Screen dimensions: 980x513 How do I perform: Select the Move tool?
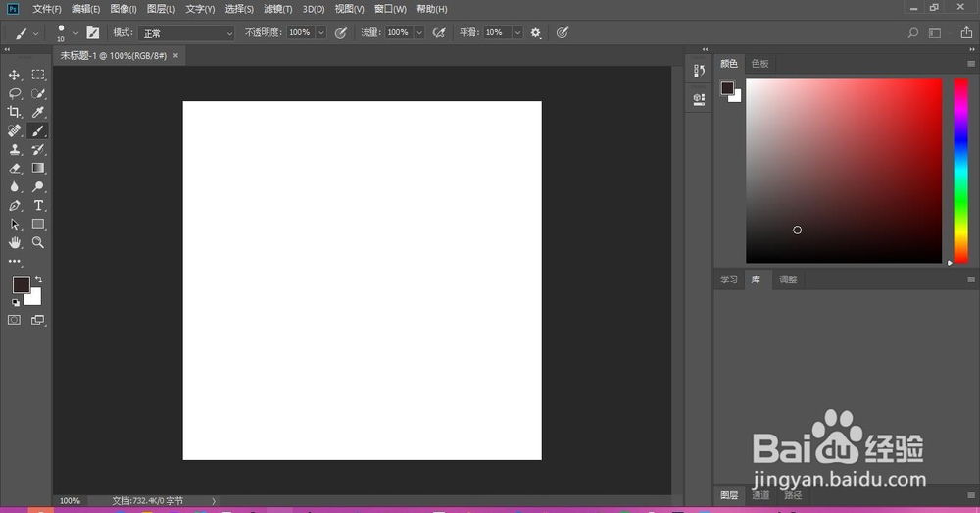[14, 76]
